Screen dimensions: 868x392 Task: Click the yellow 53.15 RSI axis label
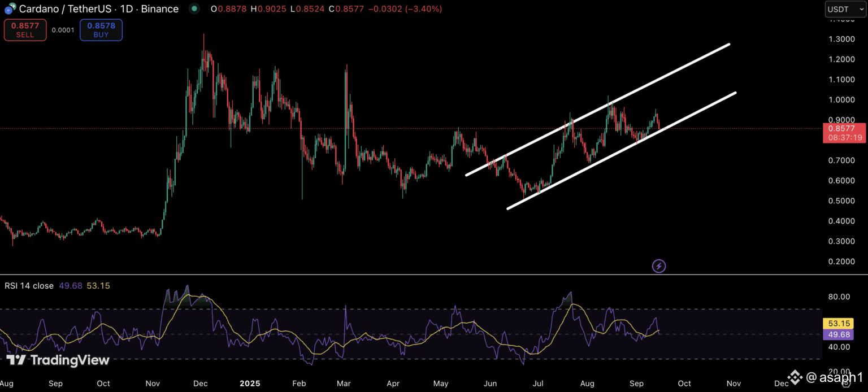(837, 324)
